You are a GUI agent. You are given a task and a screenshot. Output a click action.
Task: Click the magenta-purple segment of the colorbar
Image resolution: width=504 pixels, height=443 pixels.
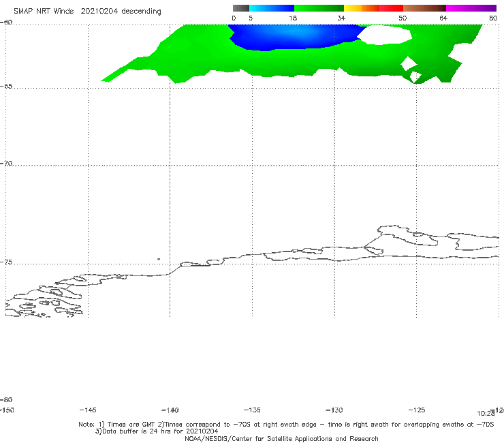click(x=471, y=8)
